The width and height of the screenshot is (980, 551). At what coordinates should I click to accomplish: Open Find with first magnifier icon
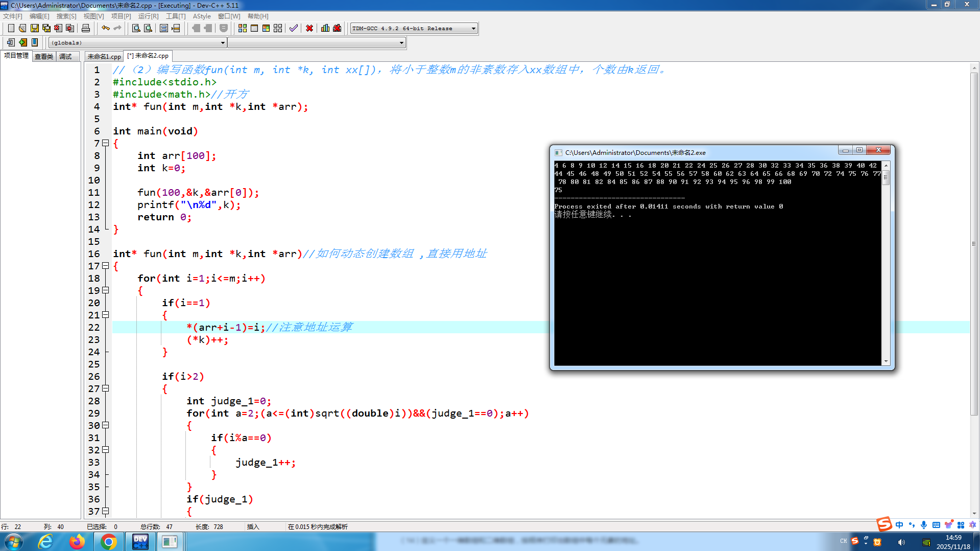136,28
